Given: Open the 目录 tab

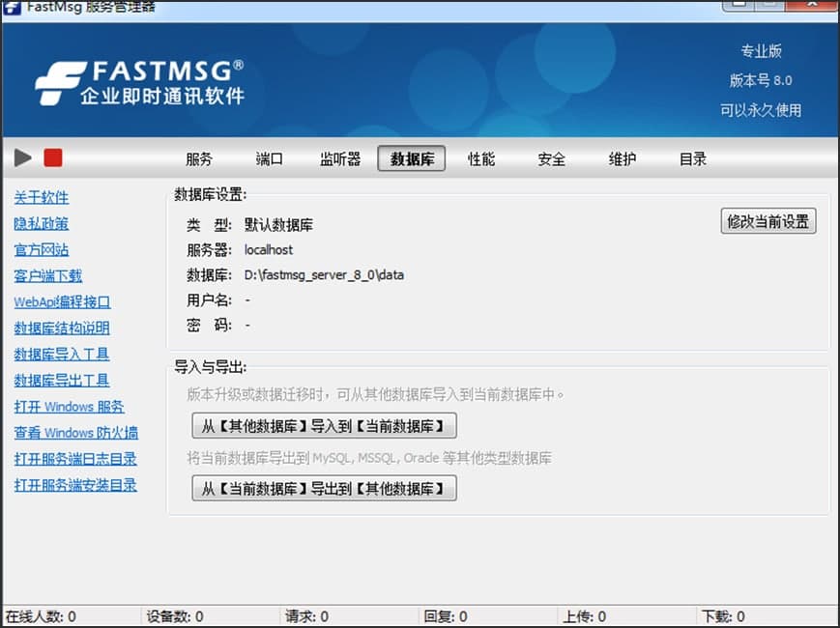Looking at the screenshot, I should point(692,159).
